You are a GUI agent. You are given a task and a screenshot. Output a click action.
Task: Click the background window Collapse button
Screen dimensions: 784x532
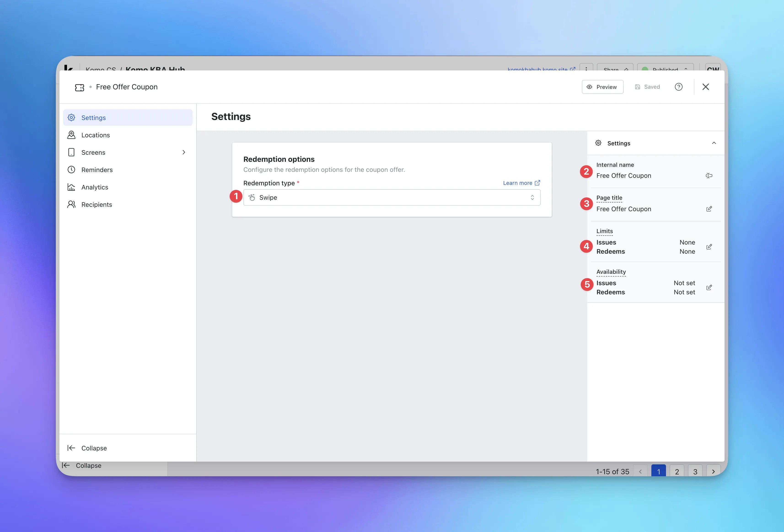82,465
